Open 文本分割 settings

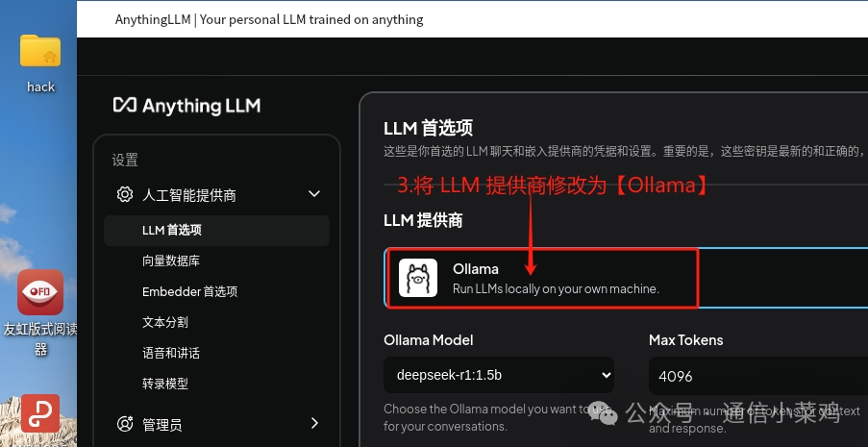pos(165,322)
